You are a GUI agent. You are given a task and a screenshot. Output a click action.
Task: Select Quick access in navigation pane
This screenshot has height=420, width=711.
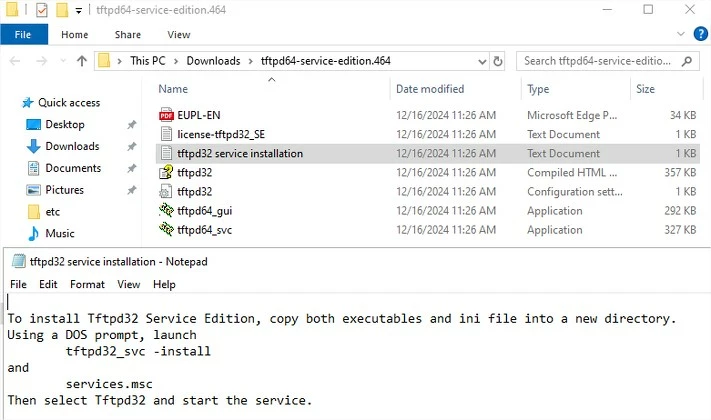coord(69,103)
